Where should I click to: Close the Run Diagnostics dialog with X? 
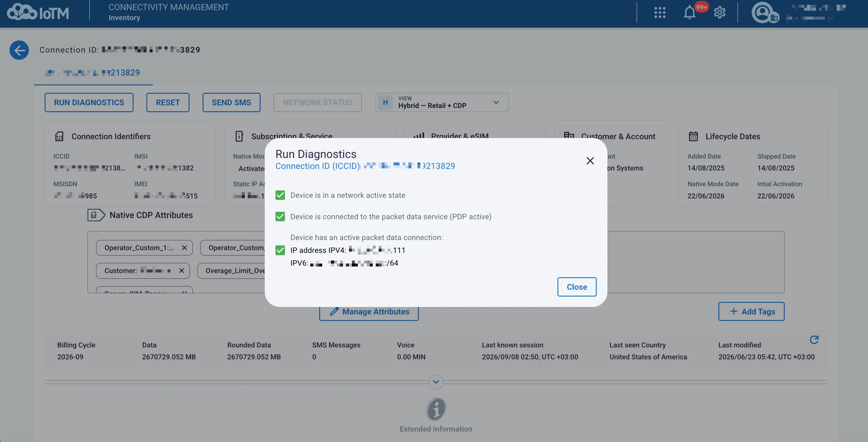click(590, 161)
